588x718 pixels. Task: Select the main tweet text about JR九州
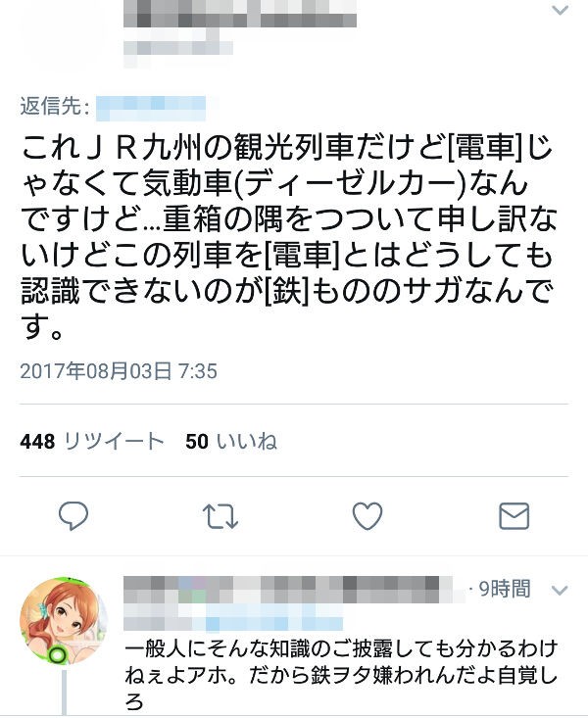(289, 237)
